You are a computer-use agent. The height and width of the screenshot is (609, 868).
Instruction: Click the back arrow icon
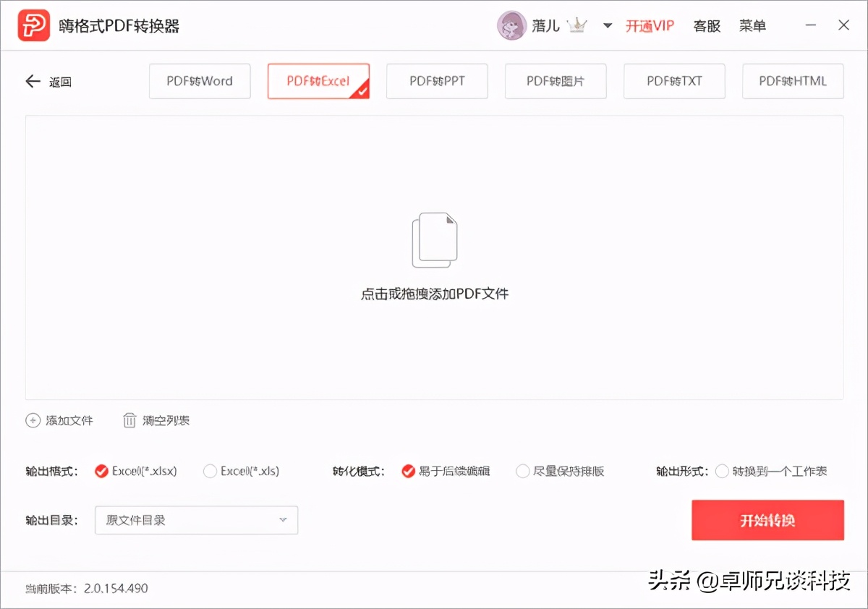pos(33,82)
